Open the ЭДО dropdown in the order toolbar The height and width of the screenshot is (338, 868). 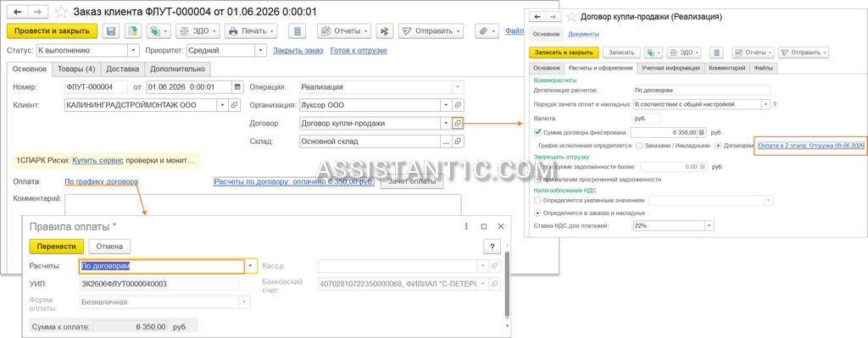tap(198, 31)
